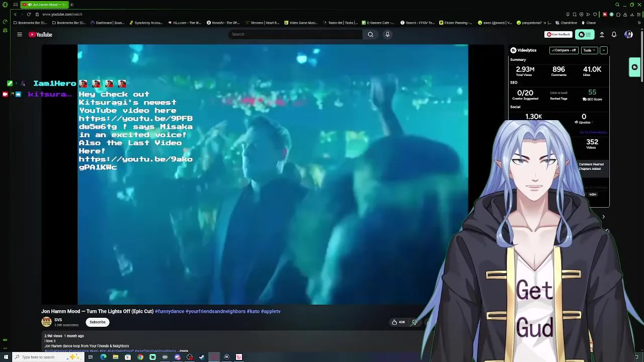Click the 55 SEO Score value
Screen dimensions: 644x362
[592, 93]
